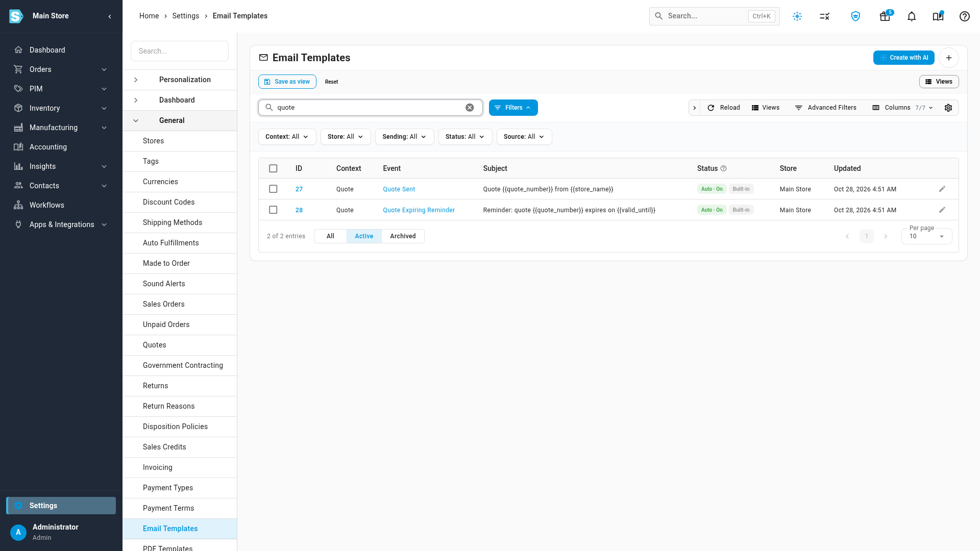980x551 pixels.
Task: Edit template 27 with pencil icon
Action: (942, 189)
